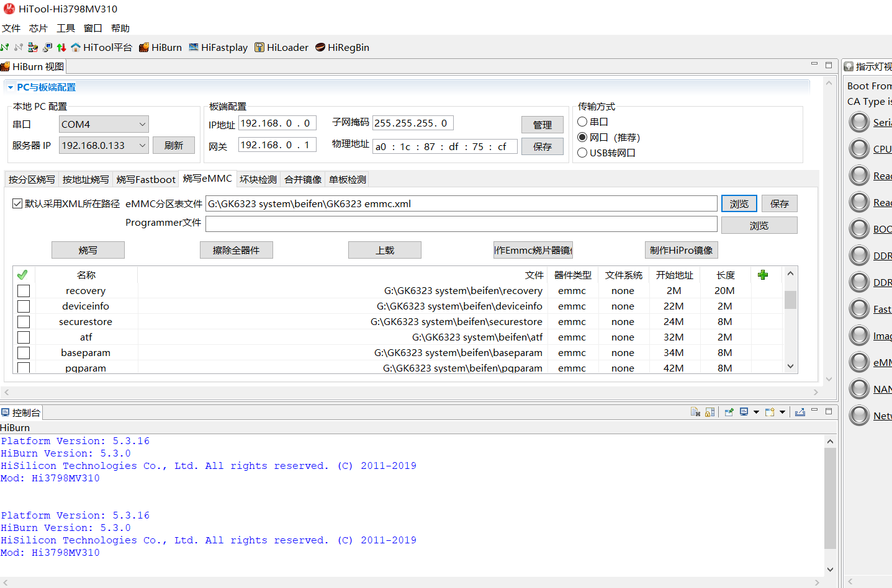892x588 pixels.
Task: Switch to the 单板检测 tab
Action: coord(348,179)
